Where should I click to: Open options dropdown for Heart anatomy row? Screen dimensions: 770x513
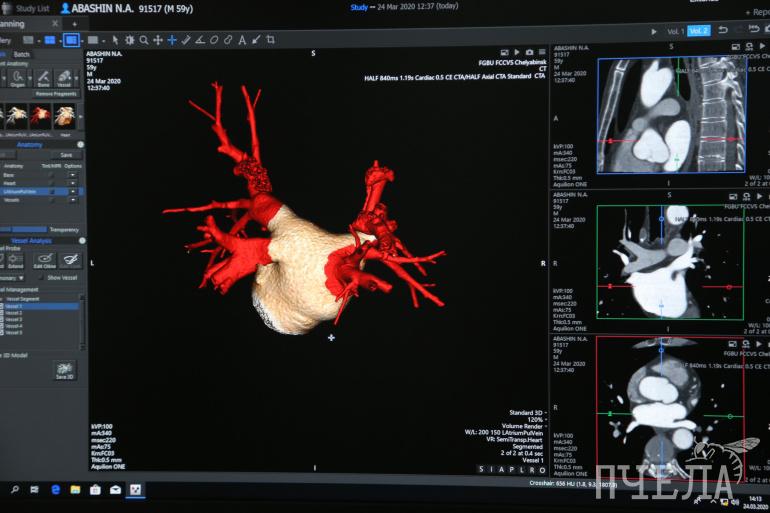72,182
